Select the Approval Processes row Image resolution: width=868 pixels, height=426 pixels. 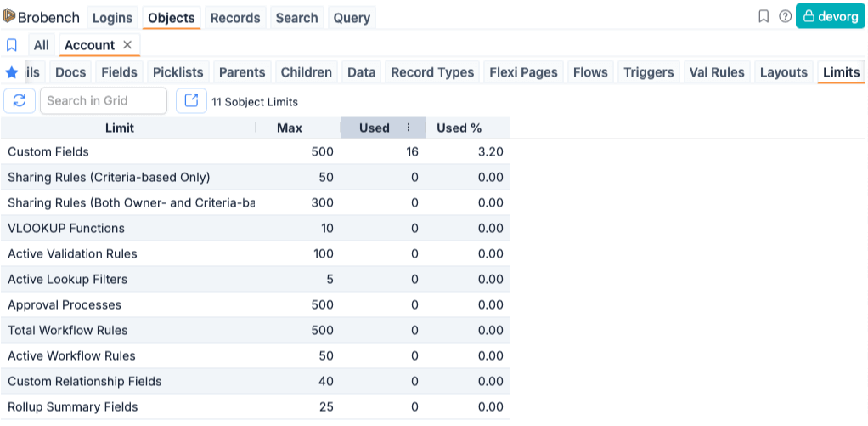(255, 304)
